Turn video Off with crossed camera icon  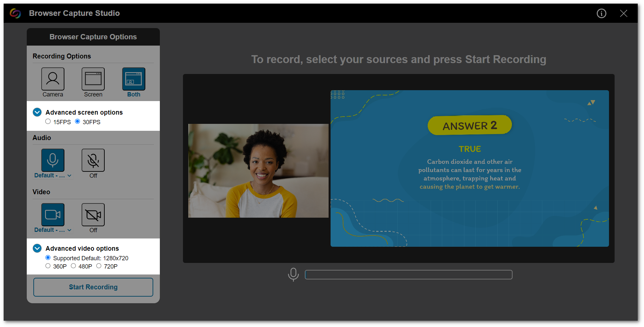click(x=93, y=214)
